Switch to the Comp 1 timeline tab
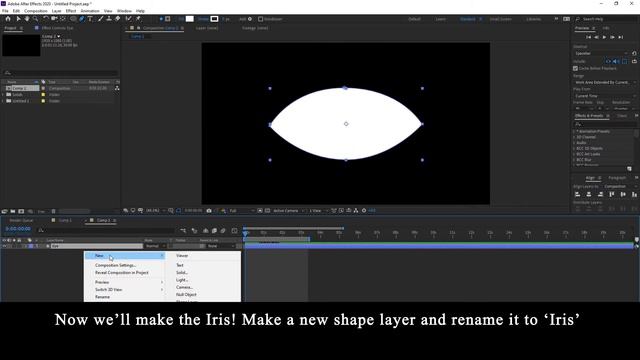This screenshot has width=640, height=360. (65, 220)
